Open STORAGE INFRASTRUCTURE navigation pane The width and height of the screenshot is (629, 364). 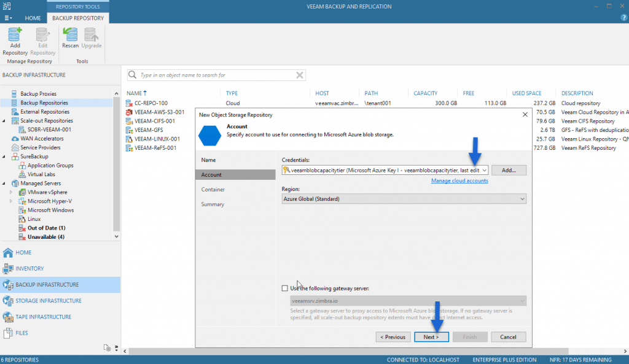pos(60,301)
